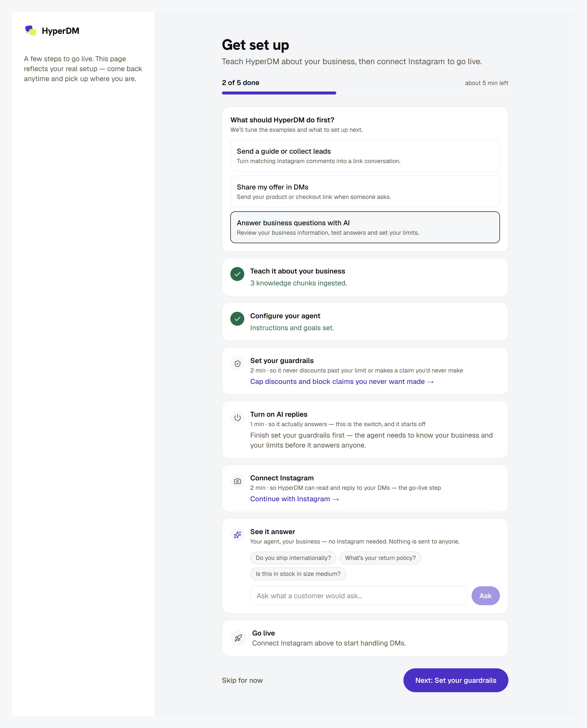This screenshot has width=587, height=728.
Task: Click the shield icon for Set your guardrails
Action: coord(237,364)
